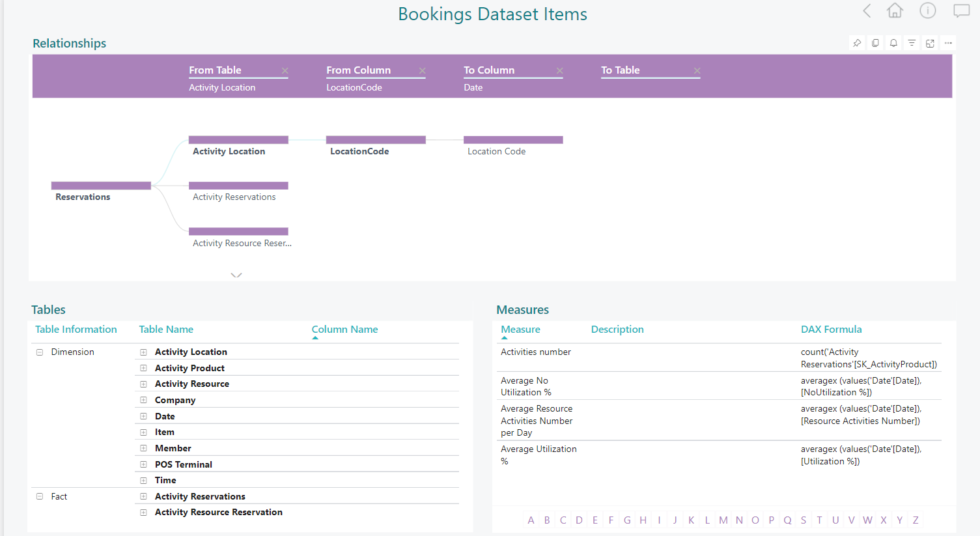Open filters on the Relationships visual
Viewport: 980px width, 536px height.
(x=912, y=43)
